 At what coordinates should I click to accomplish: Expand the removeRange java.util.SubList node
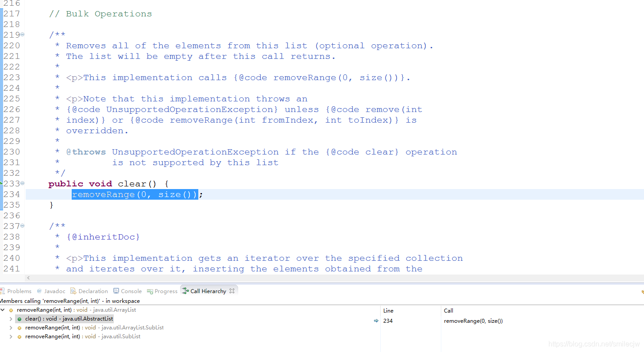point(11,337)
